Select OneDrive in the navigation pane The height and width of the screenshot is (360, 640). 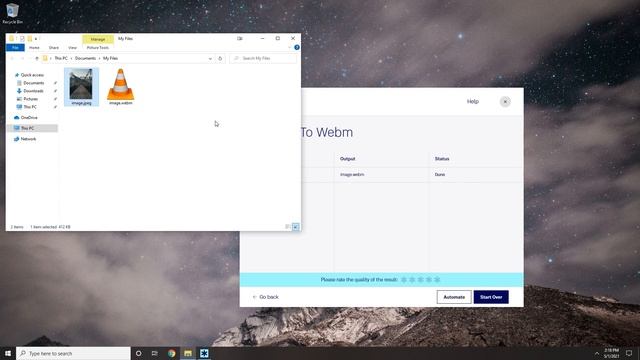pos(29,118)
